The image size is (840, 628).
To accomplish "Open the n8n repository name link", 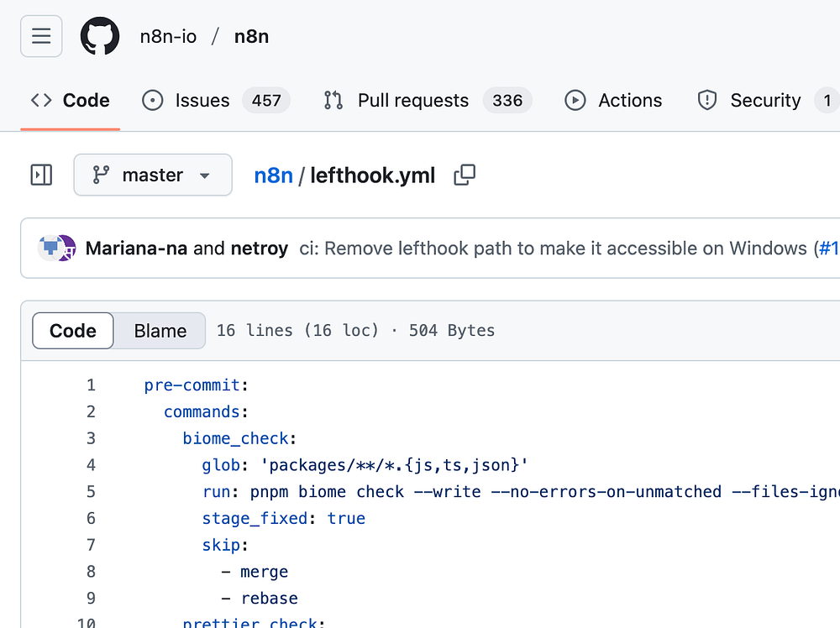I will 251,36.
